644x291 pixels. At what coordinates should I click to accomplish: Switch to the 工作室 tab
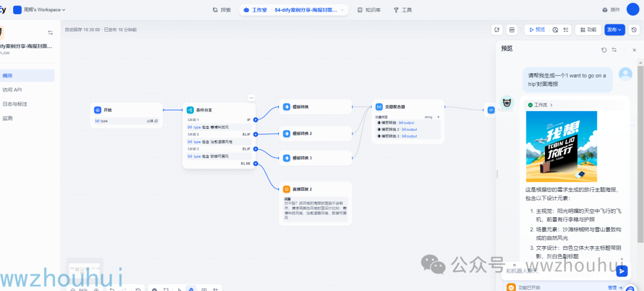point(255,10)
